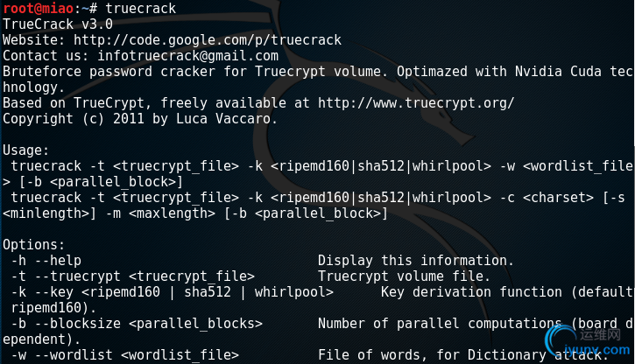
Task: Click the typed truecrack command
Action: tap(140, 8)
